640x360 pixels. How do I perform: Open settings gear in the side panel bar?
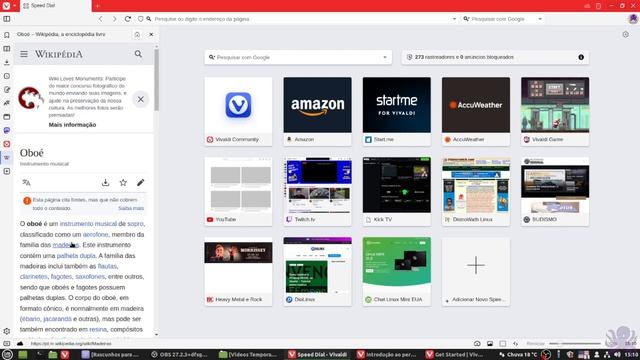tap(7, 331)
